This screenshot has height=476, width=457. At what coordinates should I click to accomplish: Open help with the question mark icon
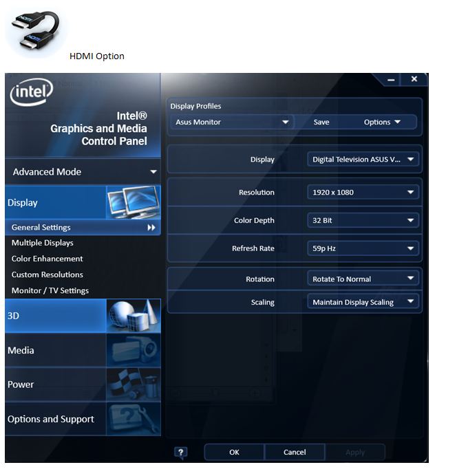point(180,452)
